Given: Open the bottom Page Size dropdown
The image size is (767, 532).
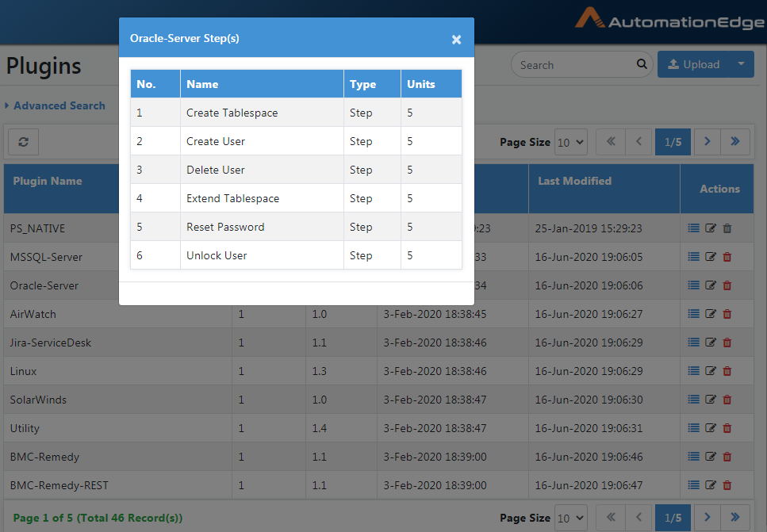Looking at the screenshot, I should (570, 518).
